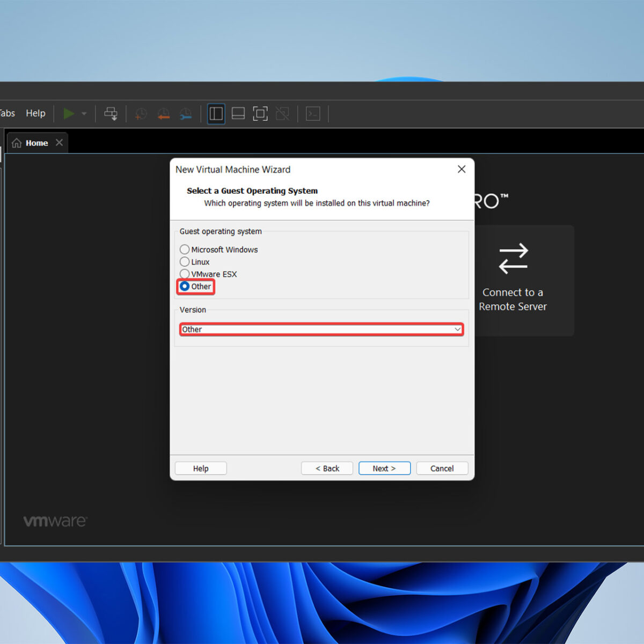Close the New Virtual Machine Wizard dialog
The width and height of the screenshot is (644, 644).
tap(462, 169)
